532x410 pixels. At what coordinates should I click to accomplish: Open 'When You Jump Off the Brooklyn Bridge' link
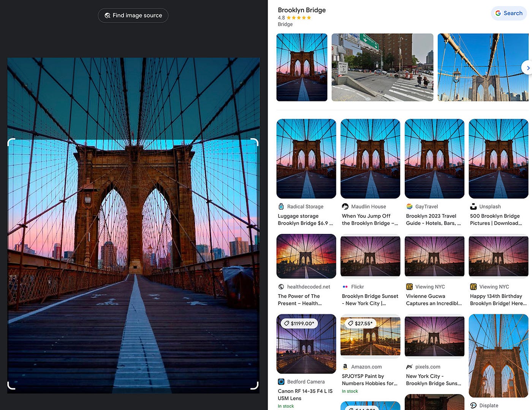click(370, 219)
